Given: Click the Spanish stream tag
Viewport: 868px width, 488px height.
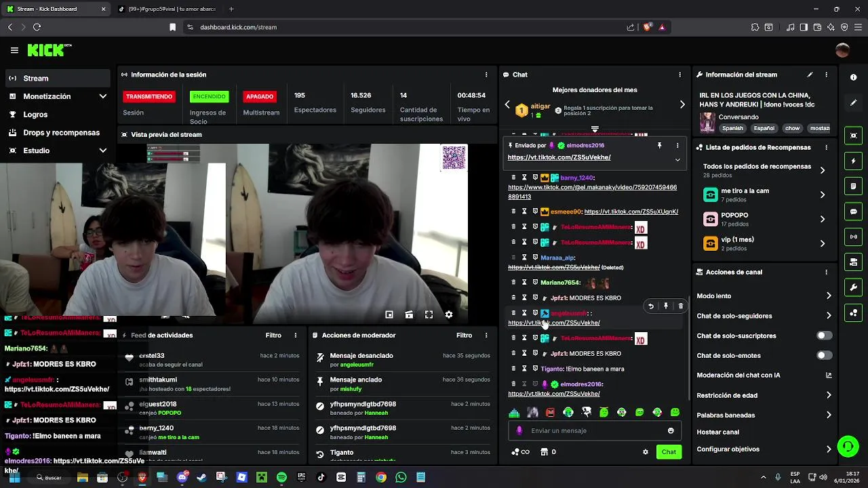Looking at the screenshot, I should click(732, 128).
